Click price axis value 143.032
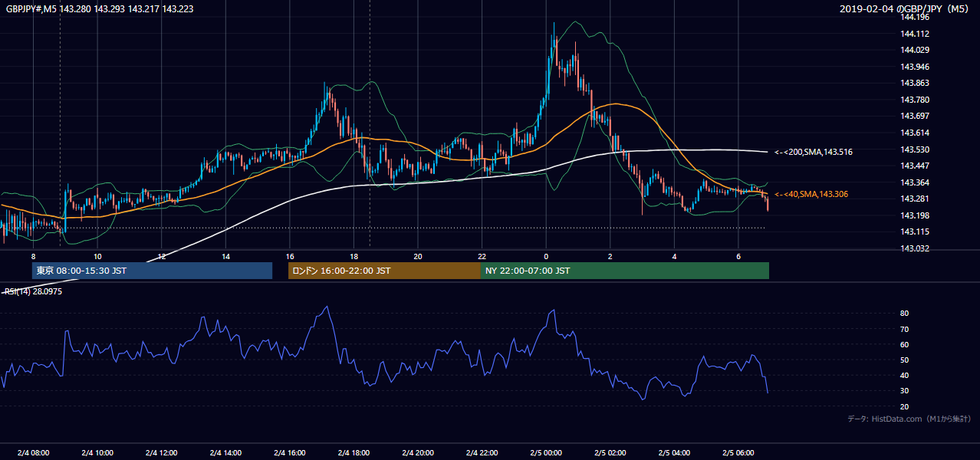The height and width of the screenshot is (460, 980). point(916,248)
